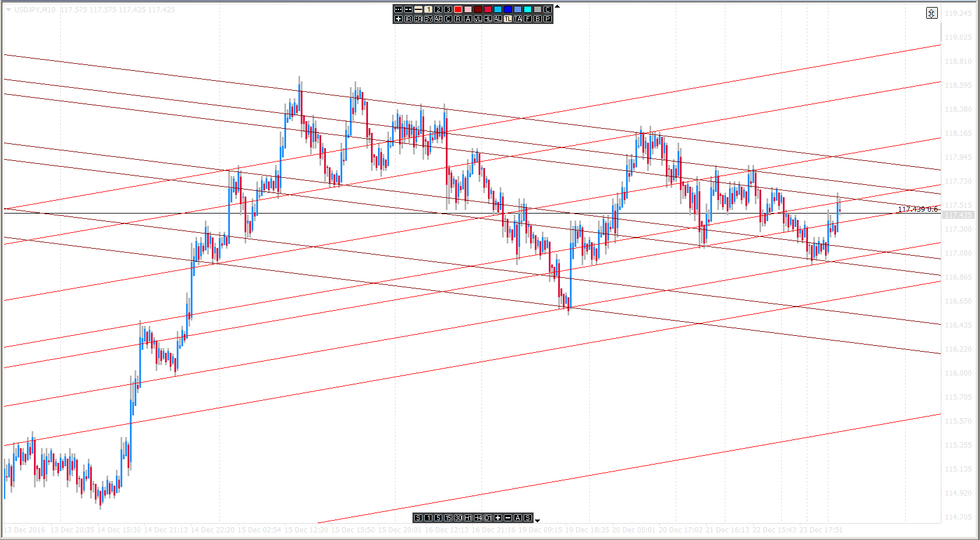
Task: Switch the chart to the 15-minute timeframe
Action: click(448, 518)
